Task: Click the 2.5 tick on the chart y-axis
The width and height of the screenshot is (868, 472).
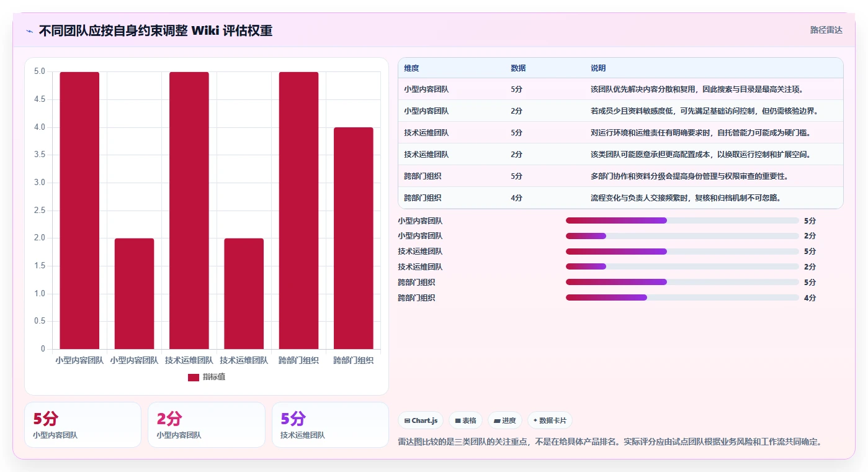Action: point(39,211)
